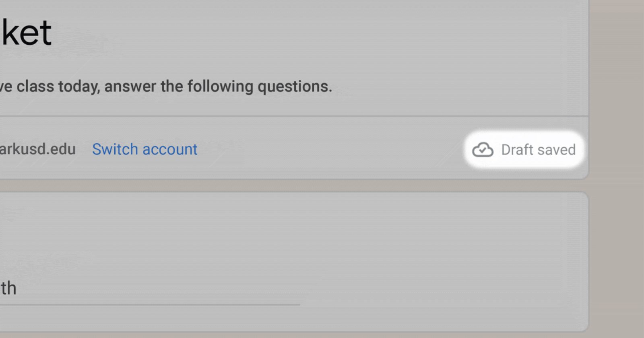644x338 pixels.
Task: Click the word "class" in the description
Action: 35,87
